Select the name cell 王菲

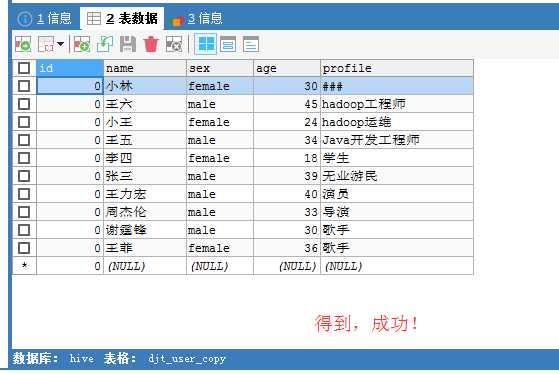(x=145, y=248)
